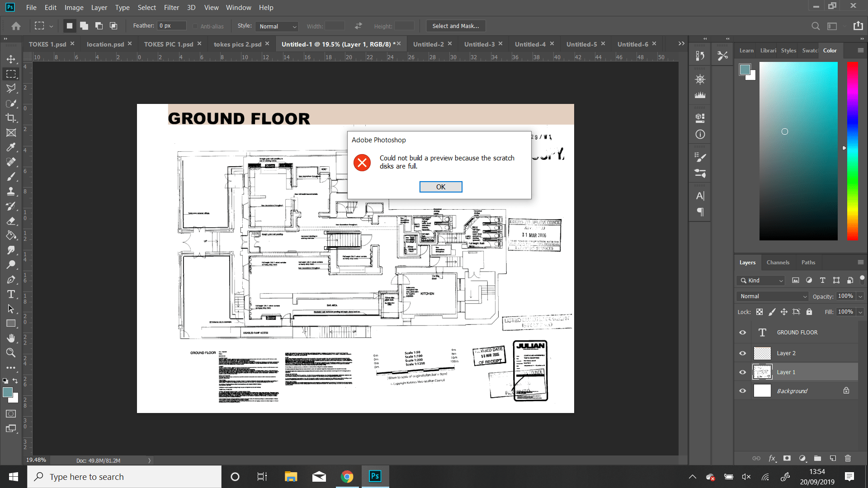Select the Brush tool
Screen dimensions: 868x488
[x=11, y=176]
